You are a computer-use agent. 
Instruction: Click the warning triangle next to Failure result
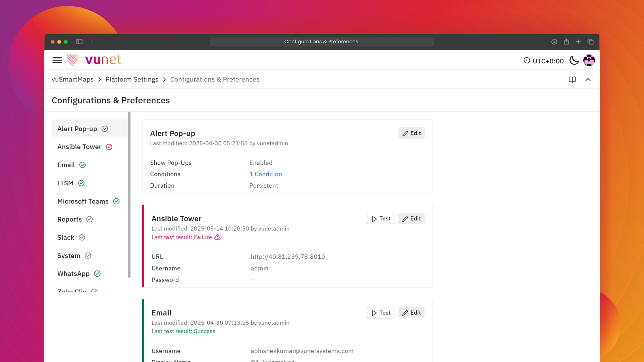pos(217,237)
